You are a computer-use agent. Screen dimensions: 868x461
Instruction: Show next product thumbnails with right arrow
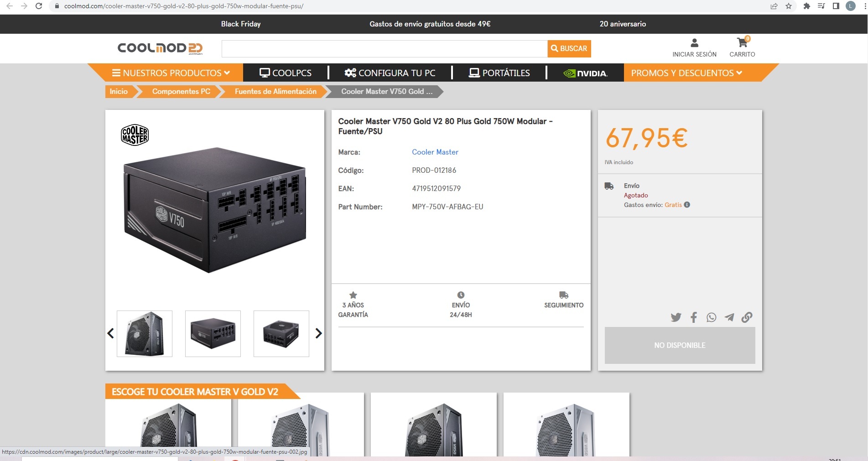click(x=318, y=333)
